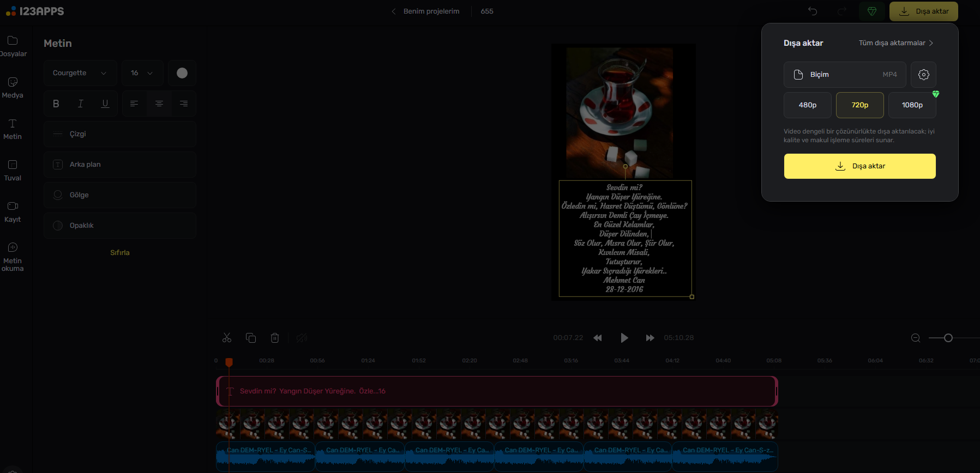Click the undo arrow icon
This screenshot has height=473, width=980.
point(813,11)
